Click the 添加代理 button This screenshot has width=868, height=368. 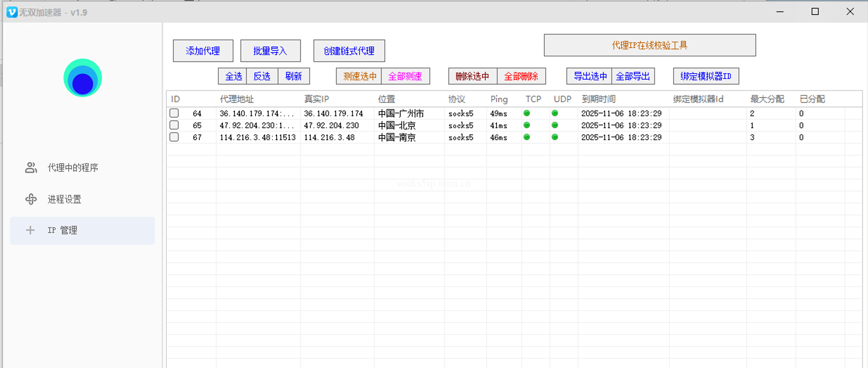pos(203,50)
